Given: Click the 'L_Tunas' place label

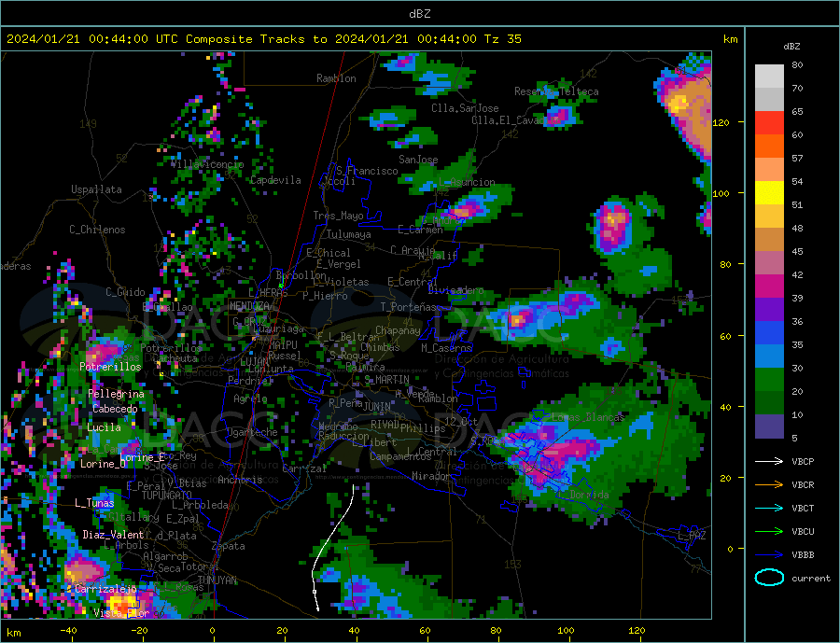Looking at the screenshot, I should 94,503.
